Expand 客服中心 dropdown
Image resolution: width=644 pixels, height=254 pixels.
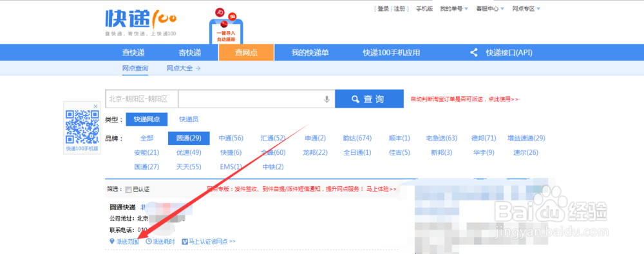click(x=490, y=8)
